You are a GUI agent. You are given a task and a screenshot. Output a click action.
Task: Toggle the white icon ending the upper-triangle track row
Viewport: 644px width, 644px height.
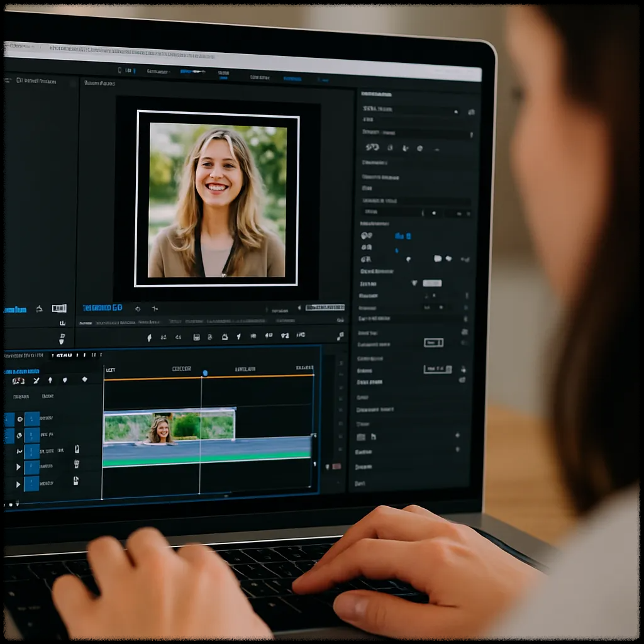point(76,464)
